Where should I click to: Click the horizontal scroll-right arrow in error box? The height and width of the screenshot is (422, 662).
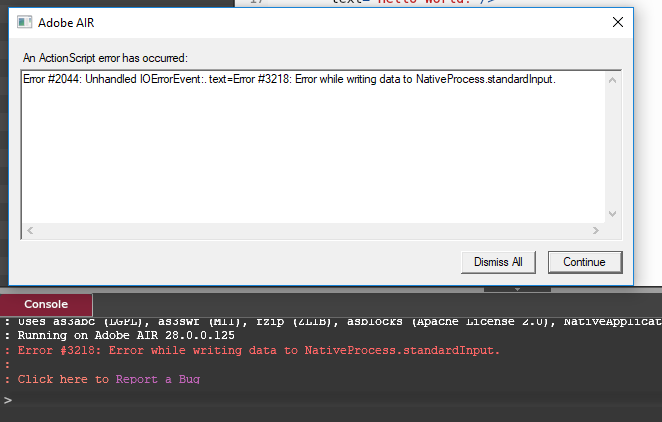[596, 230]
